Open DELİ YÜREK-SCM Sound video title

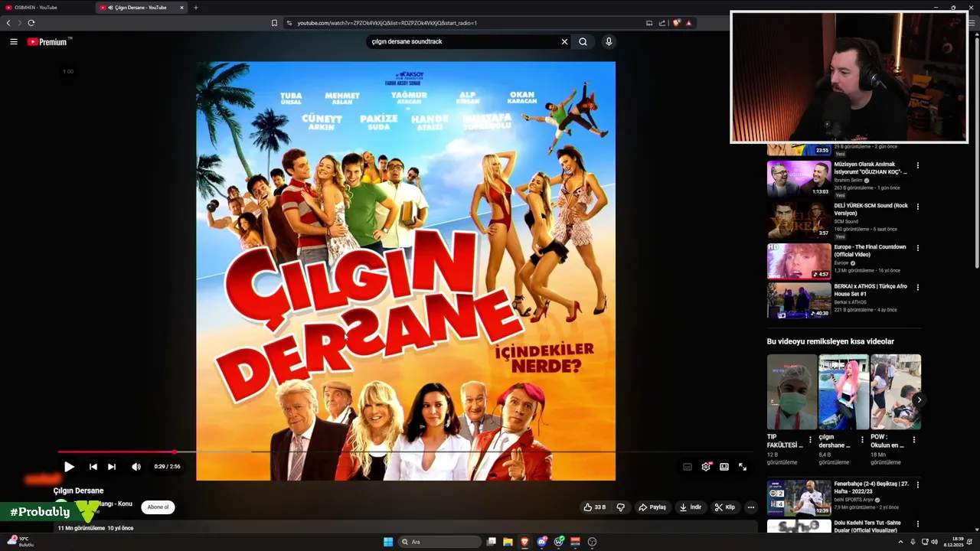(871, 209)
